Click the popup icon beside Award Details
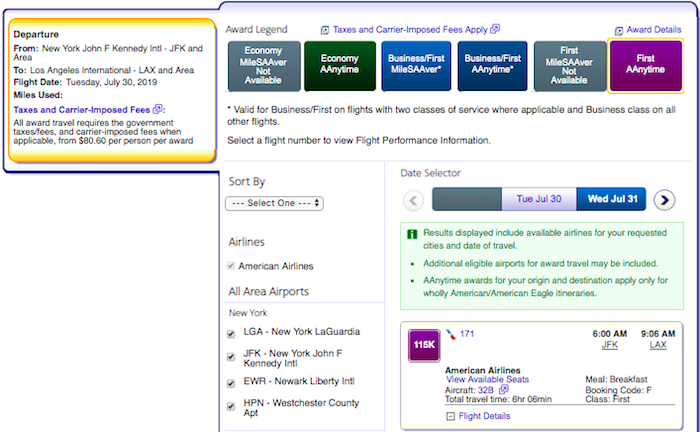The height and width of the screenshot is (432, 700). (619, 31)
